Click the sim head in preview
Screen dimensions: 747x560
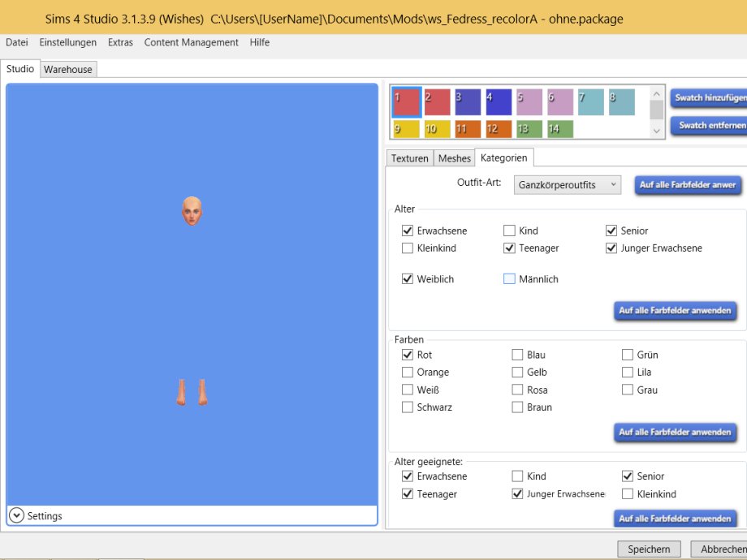click(x=192, y=211)
